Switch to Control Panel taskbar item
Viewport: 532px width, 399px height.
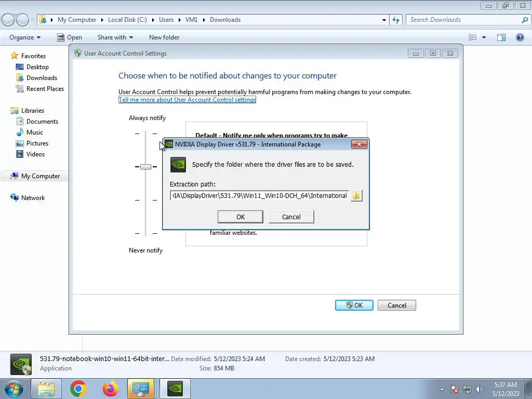140,389
